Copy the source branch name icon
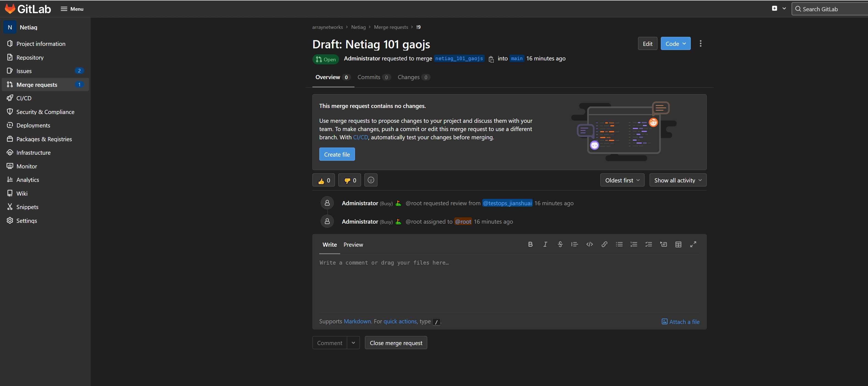Image resolution: width=868 pixels, height=386 pixels. (491, 59)
